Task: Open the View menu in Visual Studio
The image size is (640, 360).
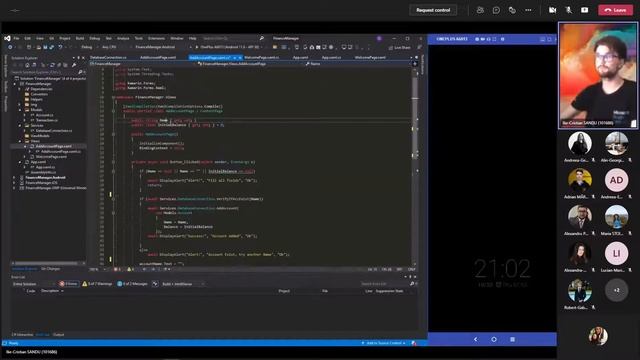Action: point(40,38)
